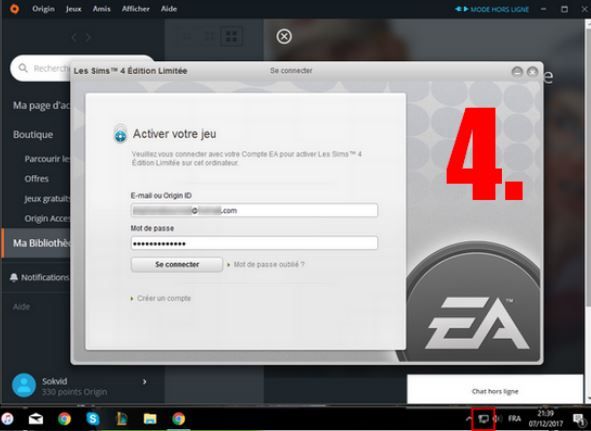Open Aide in the sidebar
Viewport: 591px width, 431px height.
tap(21, 307)
